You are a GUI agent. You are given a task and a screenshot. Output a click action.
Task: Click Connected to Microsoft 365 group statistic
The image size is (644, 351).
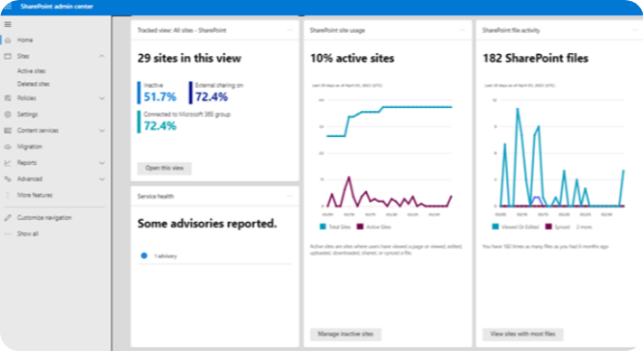tap(184, 121)
